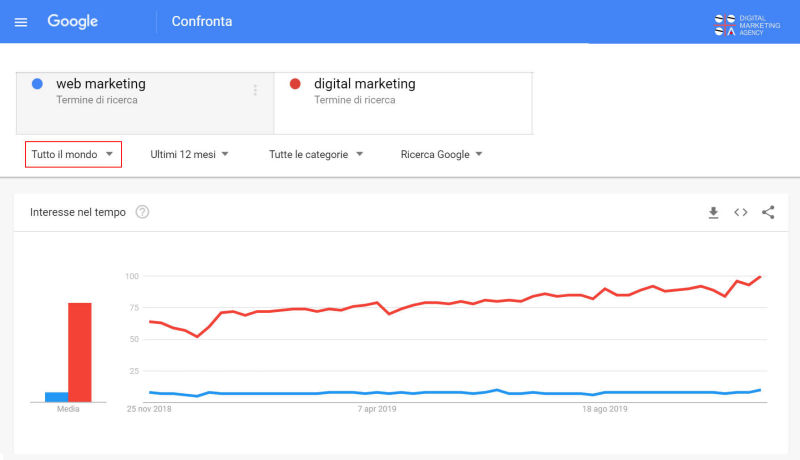Image resolution: width=800 pixels, height=460 pixels.
Task: Click the 7 apr 2019 axis label
Action: point(377,409)
